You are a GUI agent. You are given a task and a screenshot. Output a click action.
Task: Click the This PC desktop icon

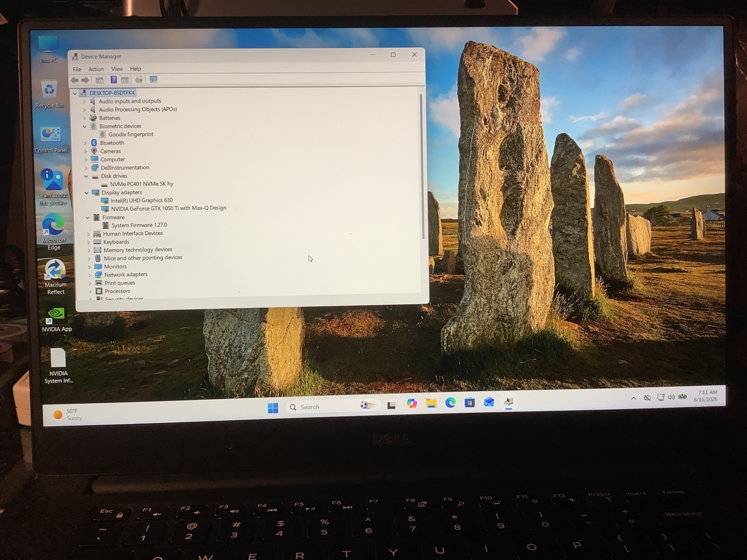coord(48,49)
